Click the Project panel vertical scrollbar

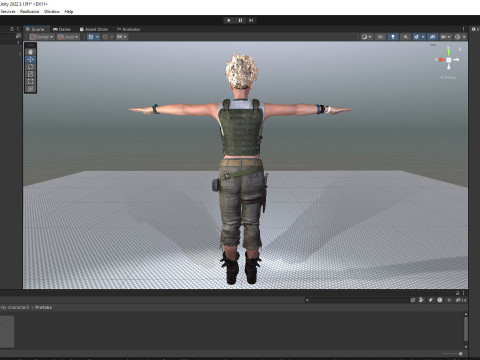click(465, 329)
